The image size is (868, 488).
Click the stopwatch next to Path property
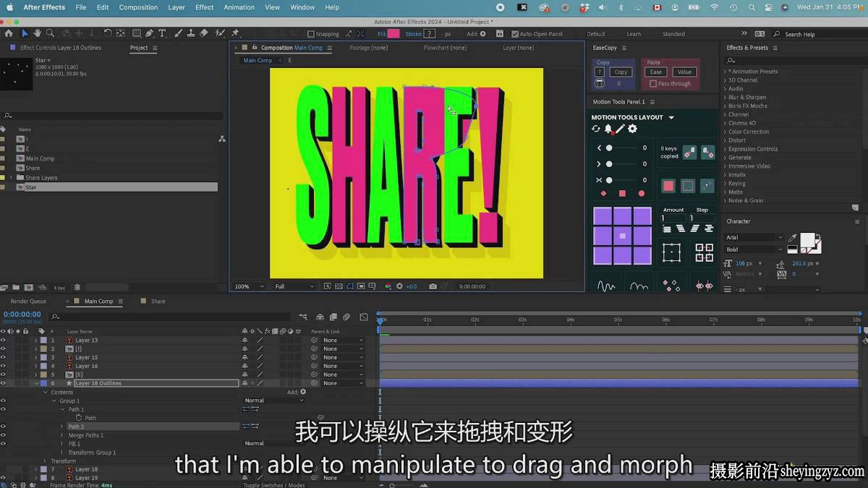[x=78, y=418]
